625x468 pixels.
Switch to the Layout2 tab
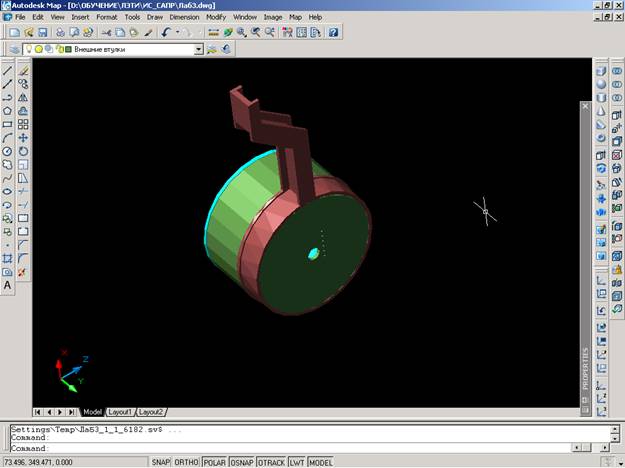pos(151,412)
